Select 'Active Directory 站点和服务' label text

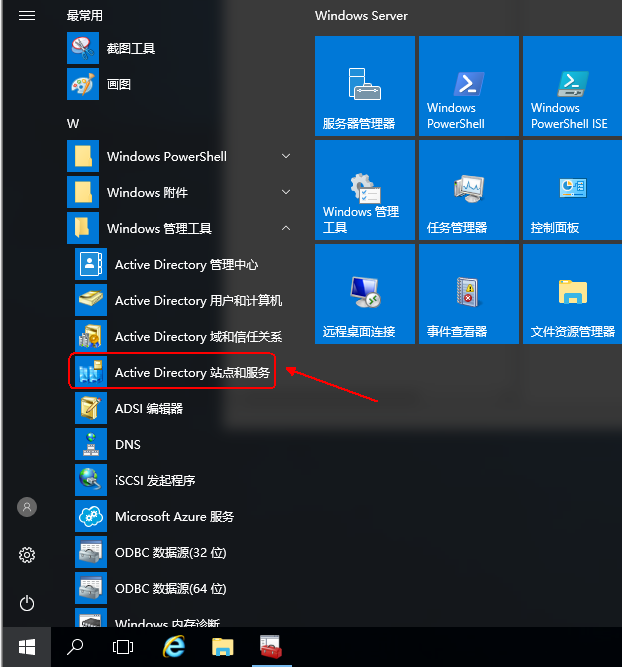192,373
